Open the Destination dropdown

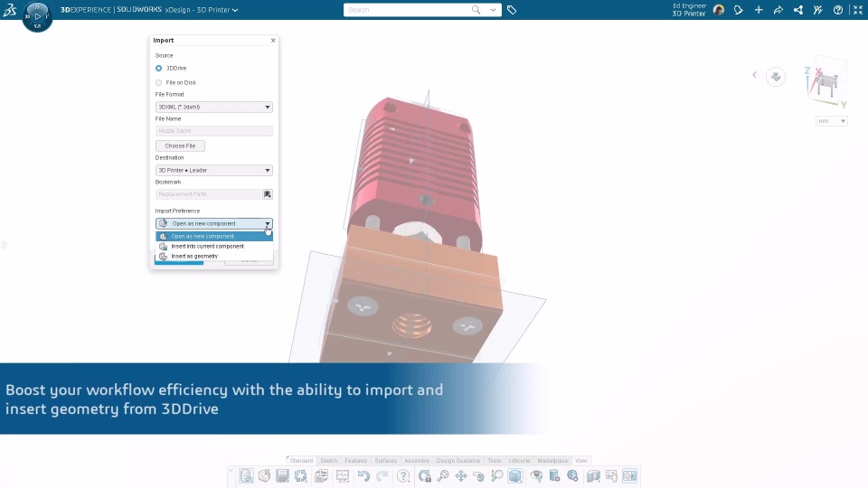tap(213, 171)
